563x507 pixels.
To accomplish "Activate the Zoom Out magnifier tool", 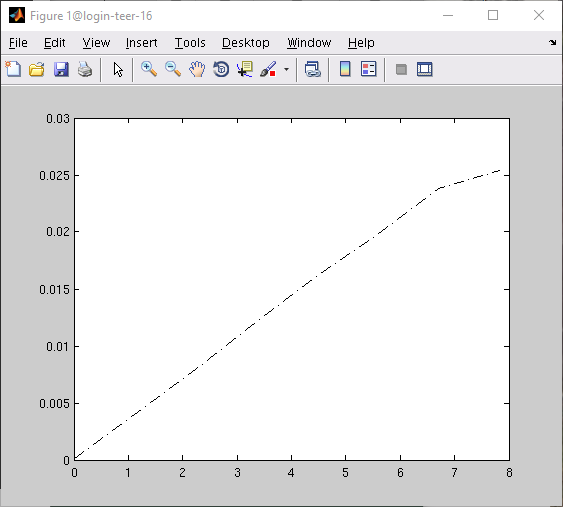I will 173,69.
